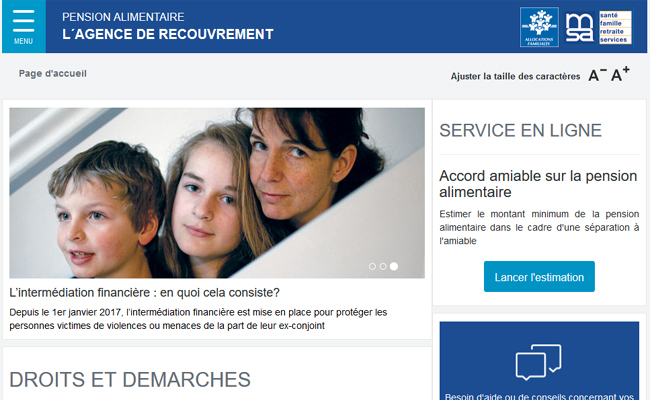Click the santé famille retraite services label

tap(615, 27)
